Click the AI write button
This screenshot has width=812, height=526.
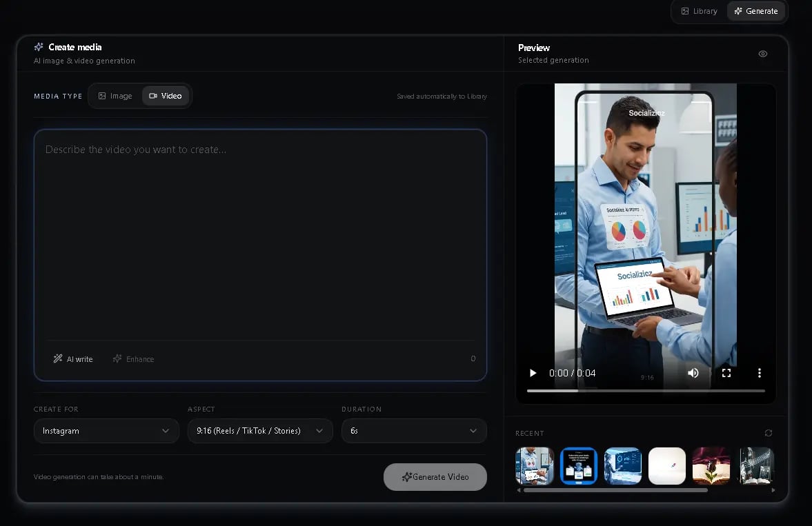click(73, 358)
